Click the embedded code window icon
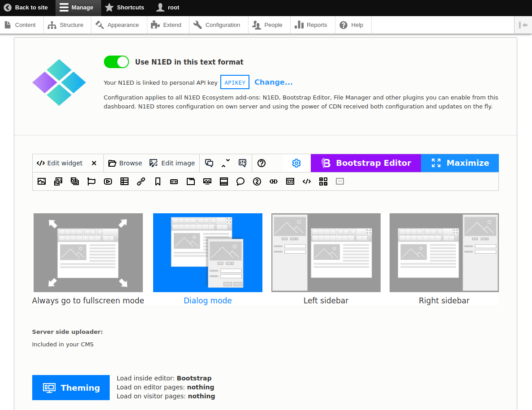532x410 pixels. [290, 181]
